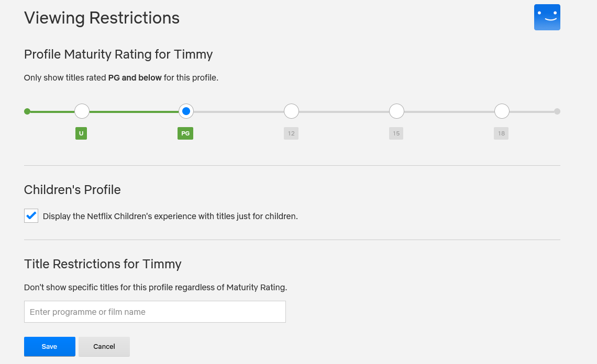This screenshot has width=597, height=364.
Task: Click the grey 15 rating badge label
Action: point(396,133)
